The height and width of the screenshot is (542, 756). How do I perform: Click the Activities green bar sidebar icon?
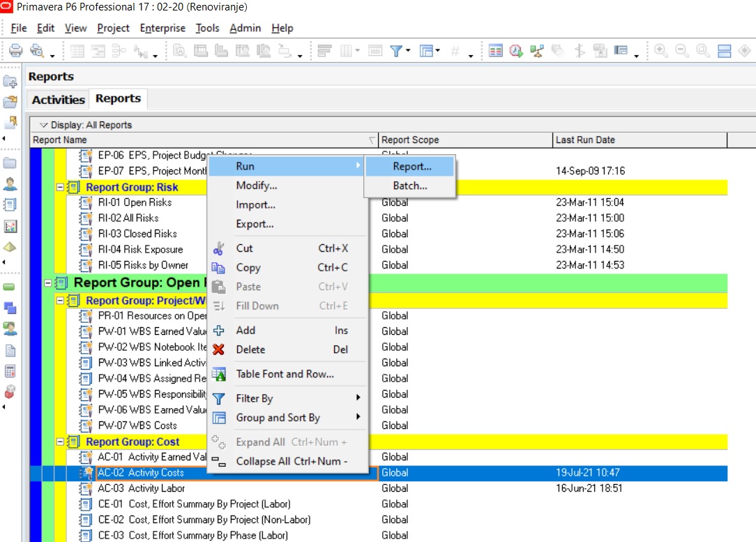point(9,287)
